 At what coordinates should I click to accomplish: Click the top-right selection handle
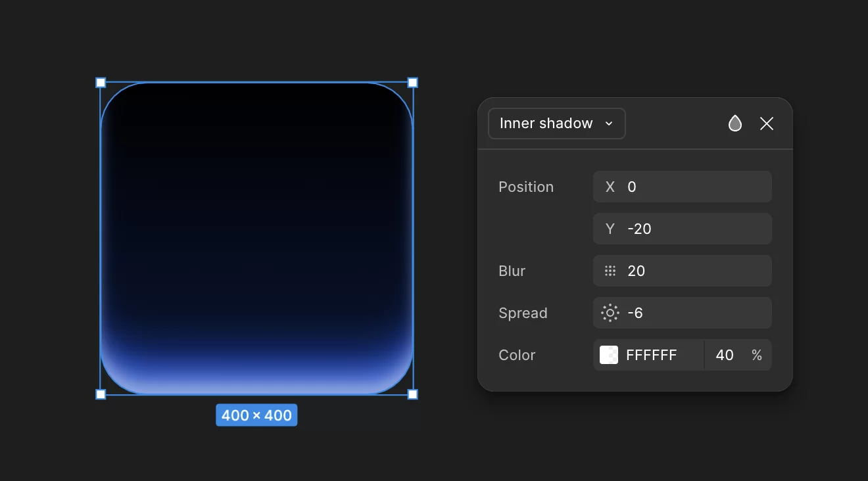point(412,83)
